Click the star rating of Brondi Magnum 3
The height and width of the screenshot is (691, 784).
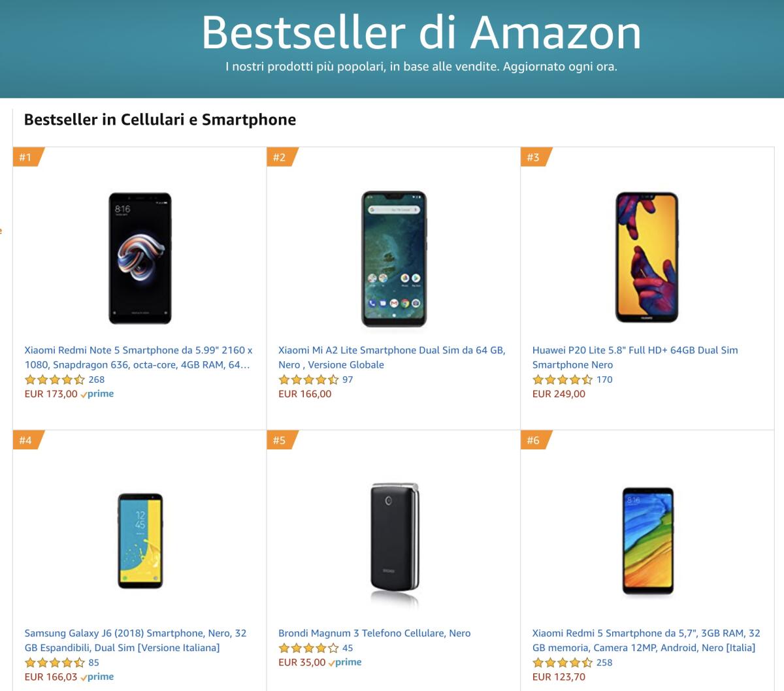(306, 648)
